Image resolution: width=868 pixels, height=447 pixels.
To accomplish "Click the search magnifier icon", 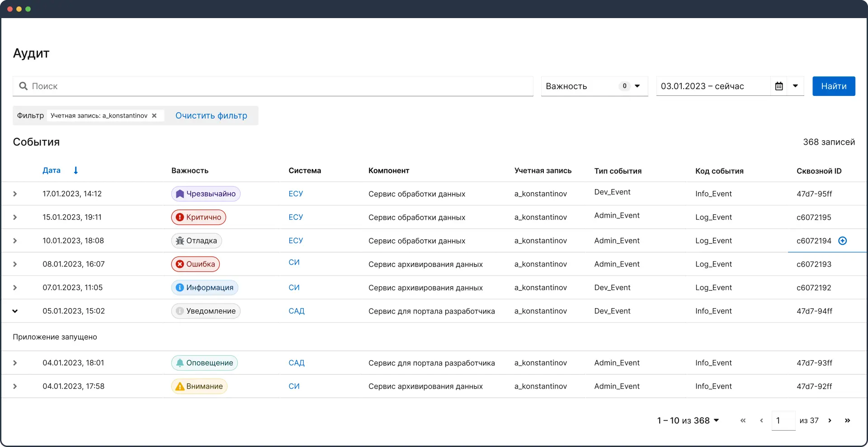I will pos(23,86).
